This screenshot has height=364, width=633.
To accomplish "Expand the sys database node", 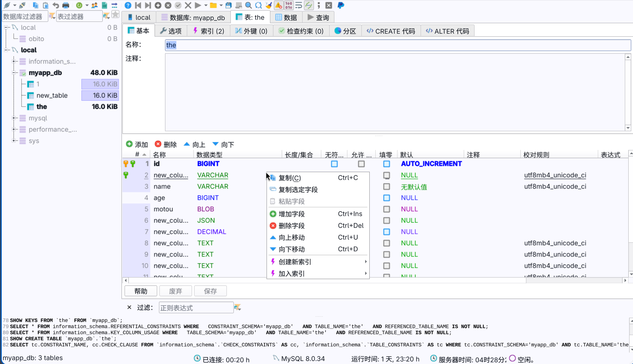I will (x=14, y=141).
